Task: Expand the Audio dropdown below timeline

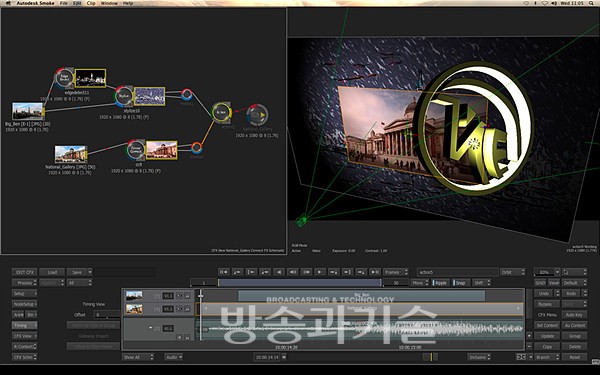Action: click(x=174, y=357)
